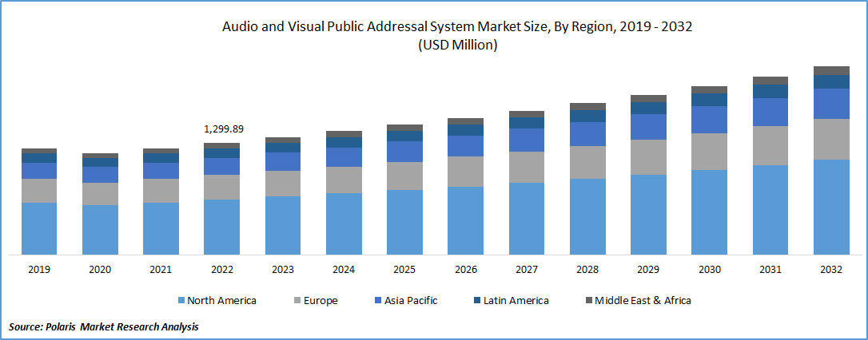Image resolution: width=868 pixels, height=340 pixels.
Task: Click the 2031 axis label
Action: pyautogui.click(x=770, y=270)
